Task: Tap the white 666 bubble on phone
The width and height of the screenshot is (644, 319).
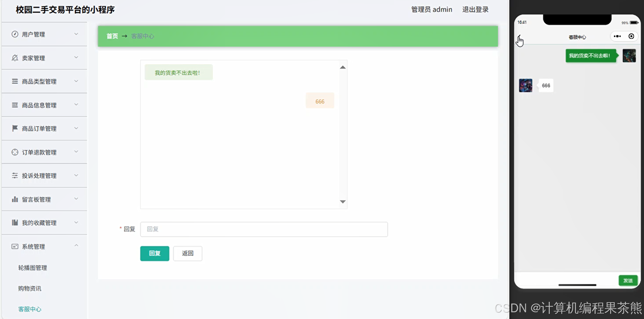Action: pos(546,86)
